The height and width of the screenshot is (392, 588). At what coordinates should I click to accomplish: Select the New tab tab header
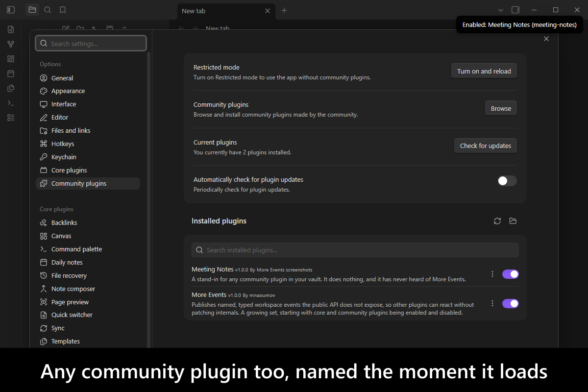click(226, 11)
